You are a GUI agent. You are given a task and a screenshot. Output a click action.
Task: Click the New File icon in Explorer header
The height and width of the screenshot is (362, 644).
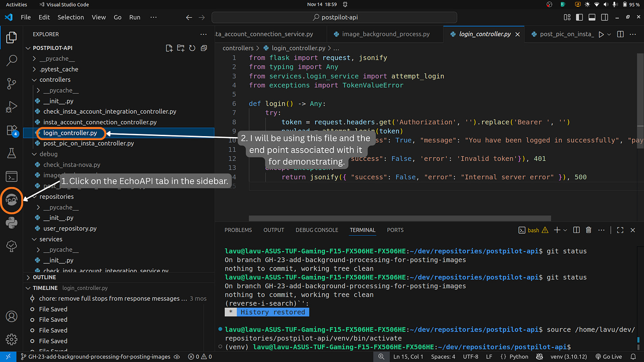tap(169, 48)
